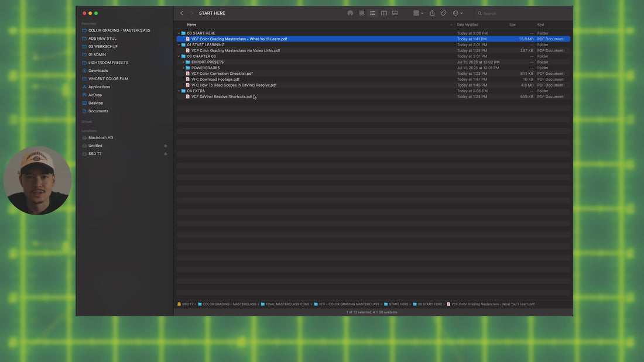This screenshot has width=644, height=362.
Task: Eject the SSD T7 drive
Action: pyautogui.click(x=166, y=154)
